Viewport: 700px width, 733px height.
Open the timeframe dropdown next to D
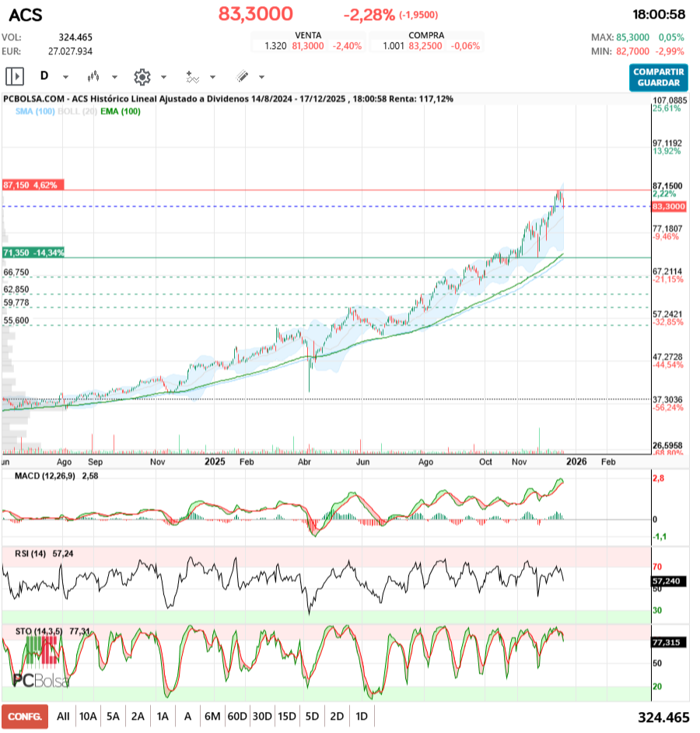coord(64,77)
